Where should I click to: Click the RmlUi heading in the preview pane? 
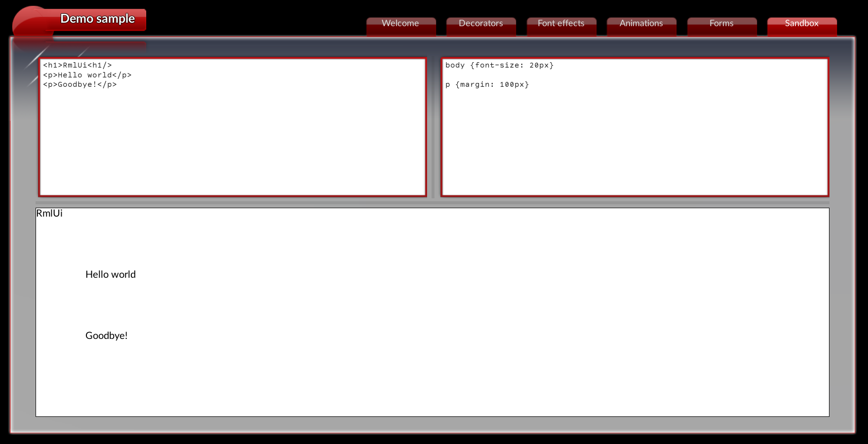[49, 213]
